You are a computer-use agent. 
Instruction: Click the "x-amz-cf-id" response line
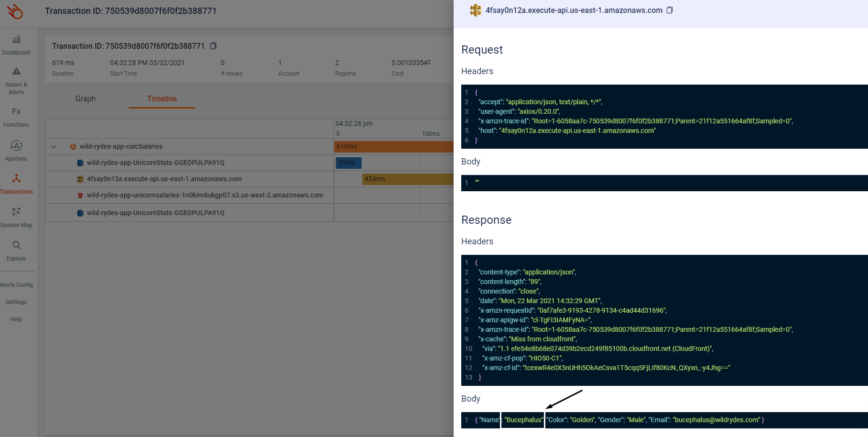coord(606,368)
